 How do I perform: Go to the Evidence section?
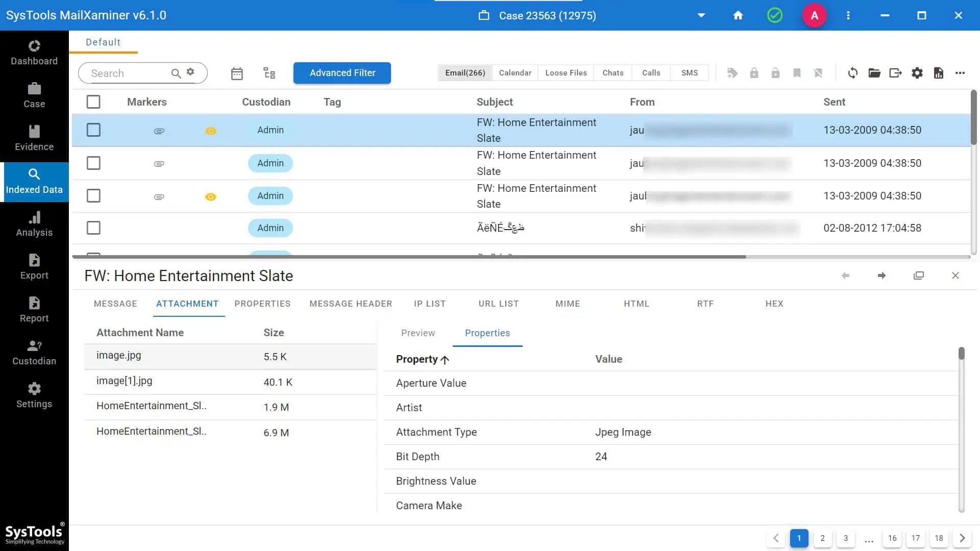34,139
